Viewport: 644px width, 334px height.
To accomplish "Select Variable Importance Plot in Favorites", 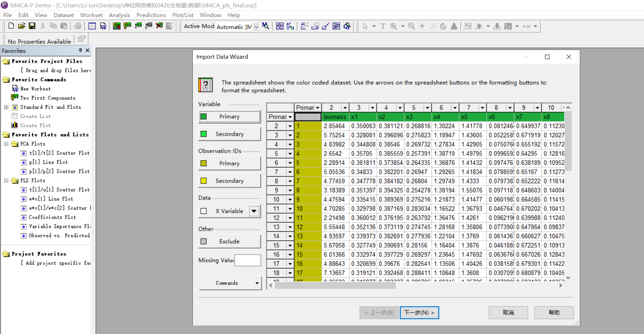I will click(x=60, y=226).
